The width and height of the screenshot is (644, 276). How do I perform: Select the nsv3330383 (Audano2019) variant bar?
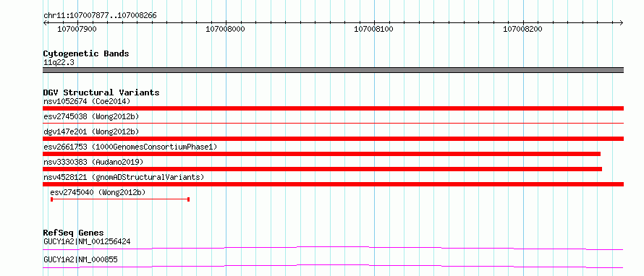click(323, 169)
